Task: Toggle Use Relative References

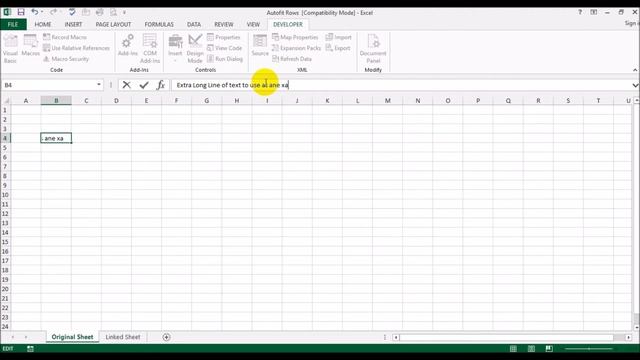Action: coord(76,48)
